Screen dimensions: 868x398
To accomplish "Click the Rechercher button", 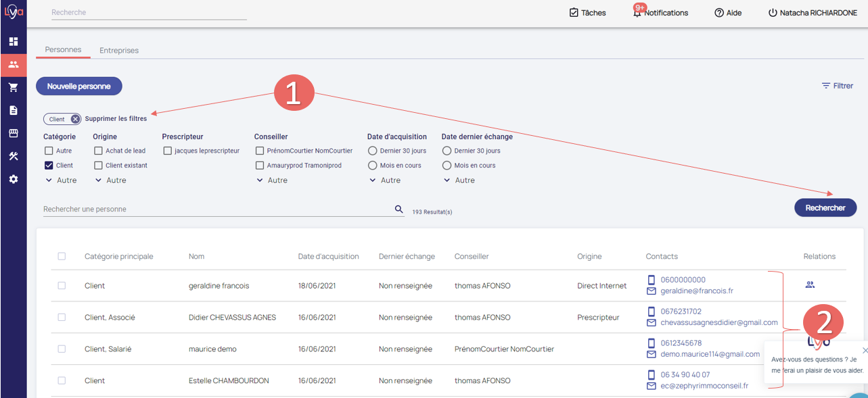I will [x=825, y=208].
